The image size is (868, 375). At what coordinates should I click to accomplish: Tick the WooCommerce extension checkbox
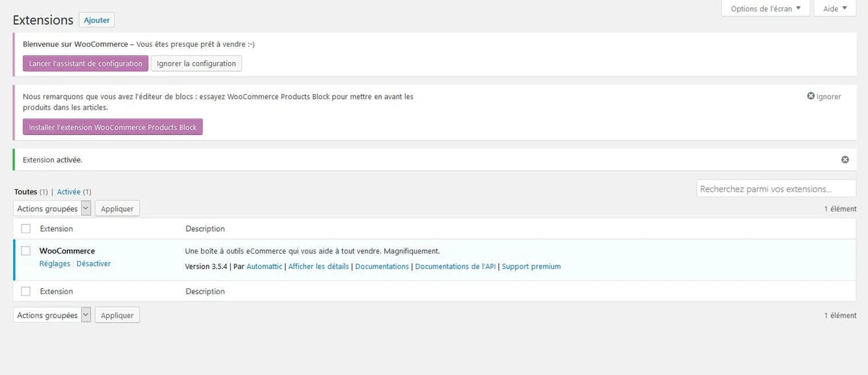click(x=26, y=251)
